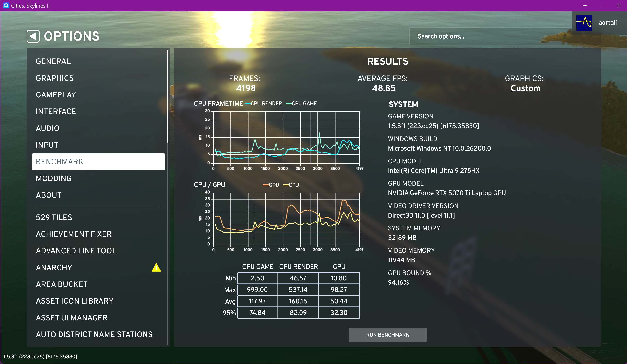Click the Graphics value Custom
The width and height of the screenshot is (627, 364).
point(526,88)
